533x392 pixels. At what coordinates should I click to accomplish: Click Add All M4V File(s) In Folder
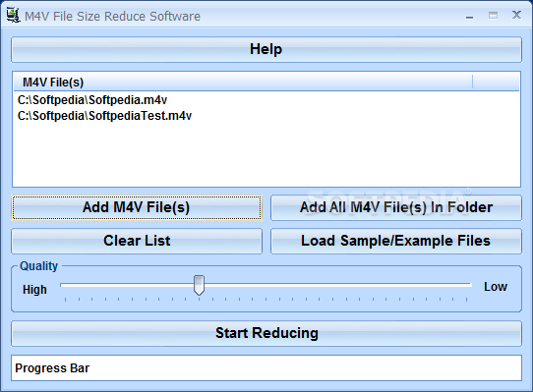[396, 207]
